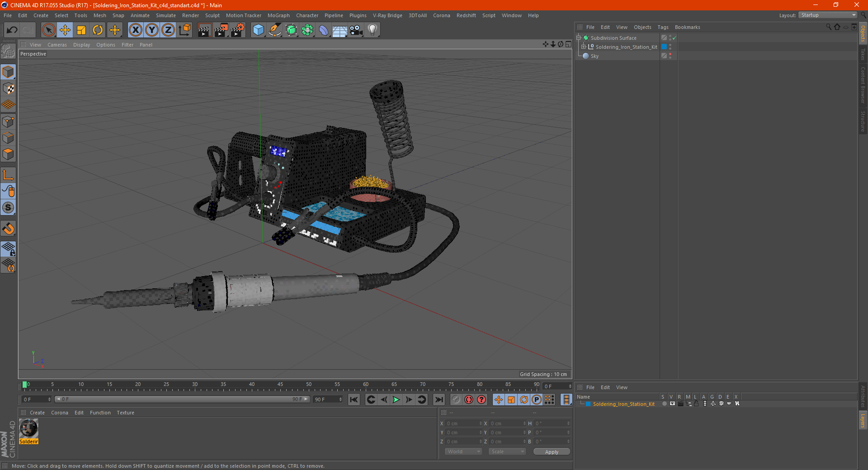Add a Light object

click(x=373, y=30)
